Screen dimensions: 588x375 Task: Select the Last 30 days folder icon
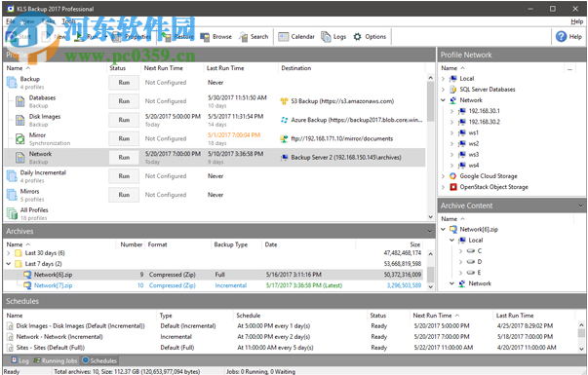pos(18,253)
